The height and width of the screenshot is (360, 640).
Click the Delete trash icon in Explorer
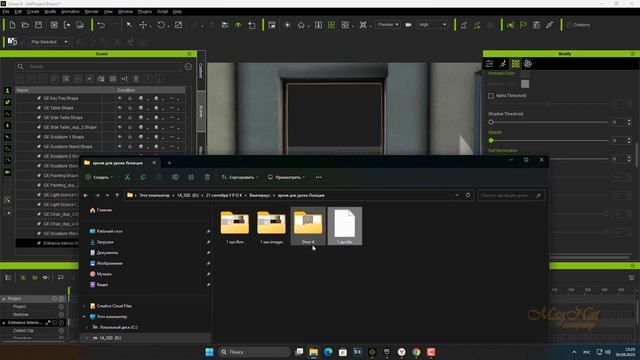click(207, 177)
